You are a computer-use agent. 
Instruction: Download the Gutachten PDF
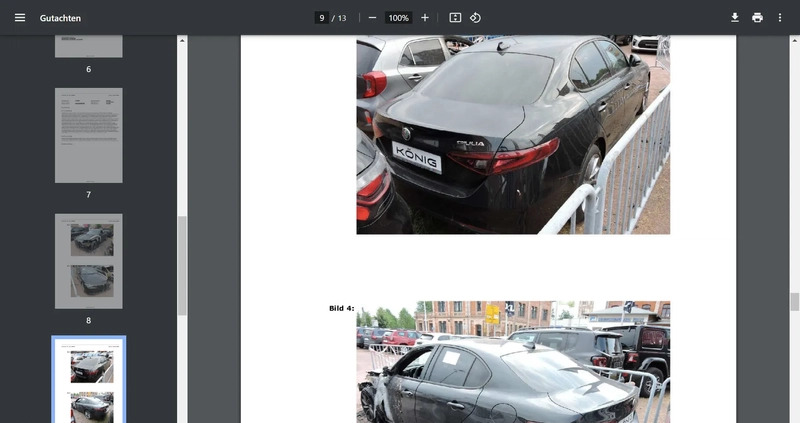tap(735, 18)
